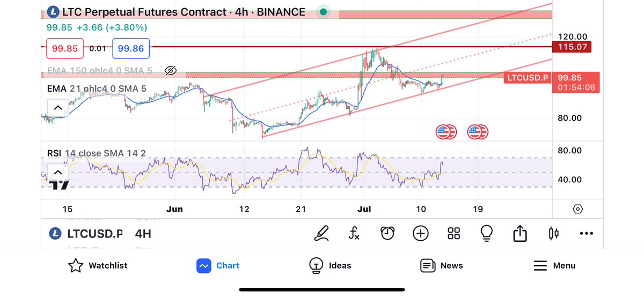The height and width of the screenshot is (297, 644).
Task: Collapse the RSI pane chevron
Action: coord(58,173)
